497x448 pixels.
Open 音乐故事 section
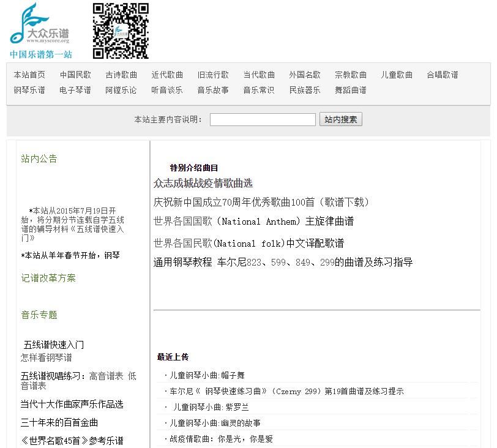(213, 90)
